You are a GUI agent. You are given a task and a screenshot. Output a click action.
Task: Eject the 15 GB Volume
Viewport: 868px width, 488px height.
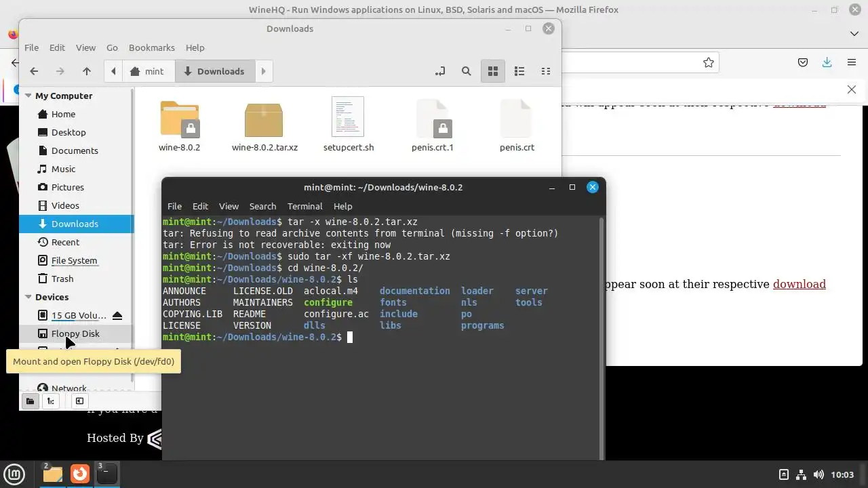(x=117, y=315)
